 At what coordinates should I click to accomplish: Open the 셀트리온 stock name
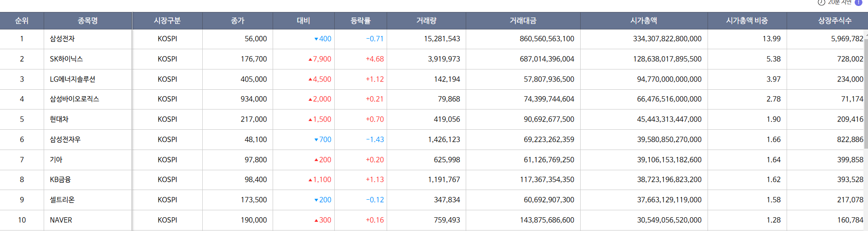(62, 200)
